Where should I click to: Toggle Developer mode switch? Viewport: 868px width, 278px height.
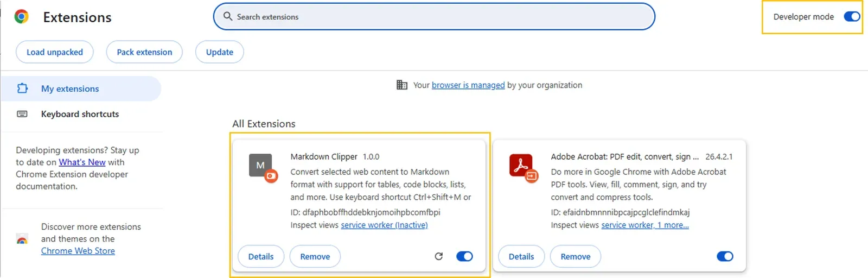click(x=852, y=17)
